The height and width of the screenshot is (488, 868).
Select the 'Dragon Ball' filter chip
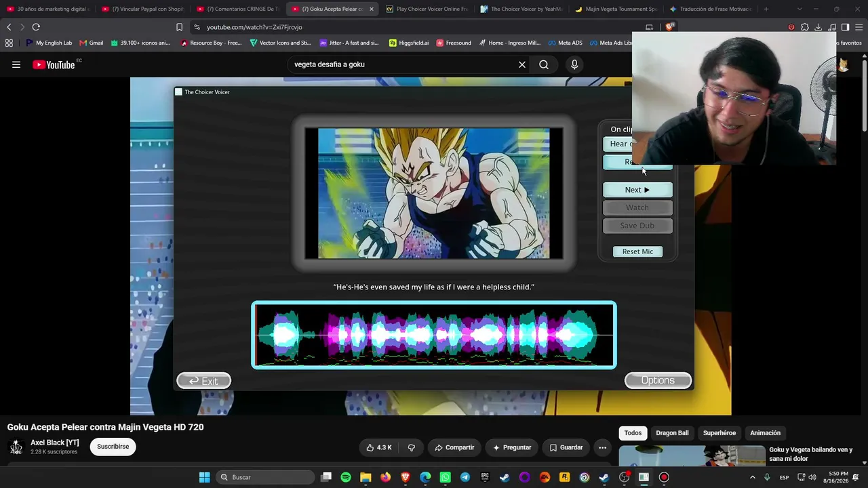point(672,433)
